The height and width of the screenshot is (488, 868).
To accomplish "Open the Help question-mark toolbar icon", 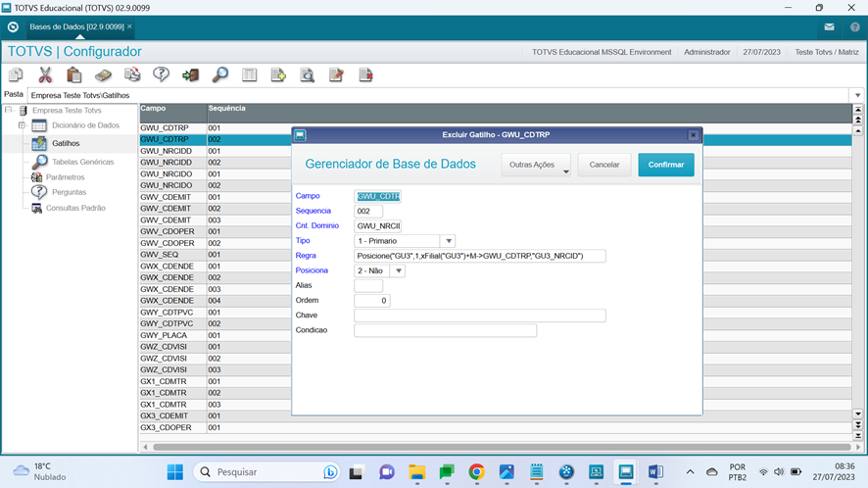I will click(x=161, y=74).
